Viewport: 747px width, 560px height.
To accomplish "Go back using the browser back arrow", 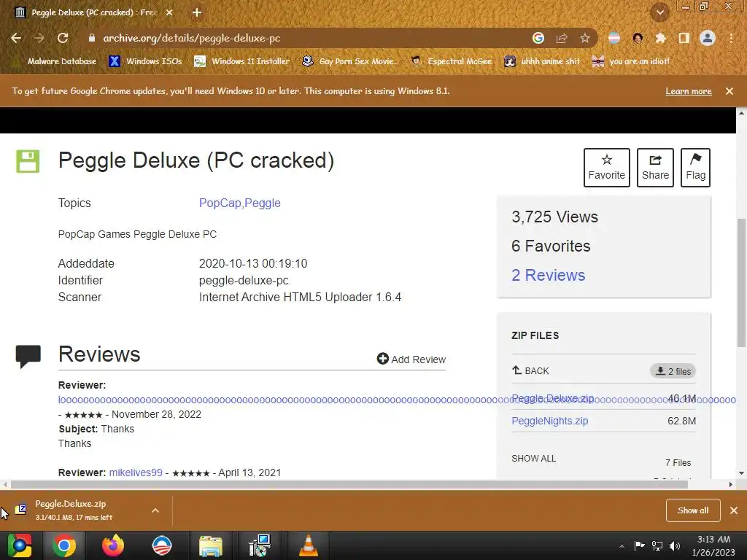I will pos(16,38).
